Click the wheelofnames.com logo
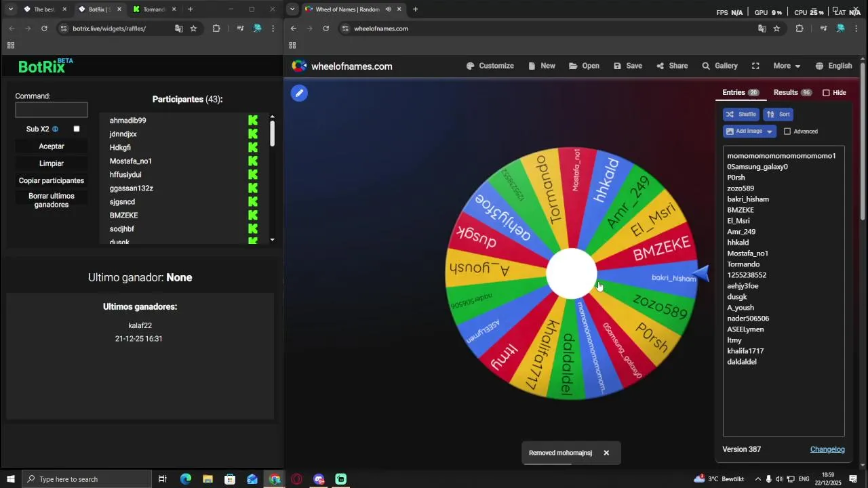The image size is (868, 488). point(342,66)
